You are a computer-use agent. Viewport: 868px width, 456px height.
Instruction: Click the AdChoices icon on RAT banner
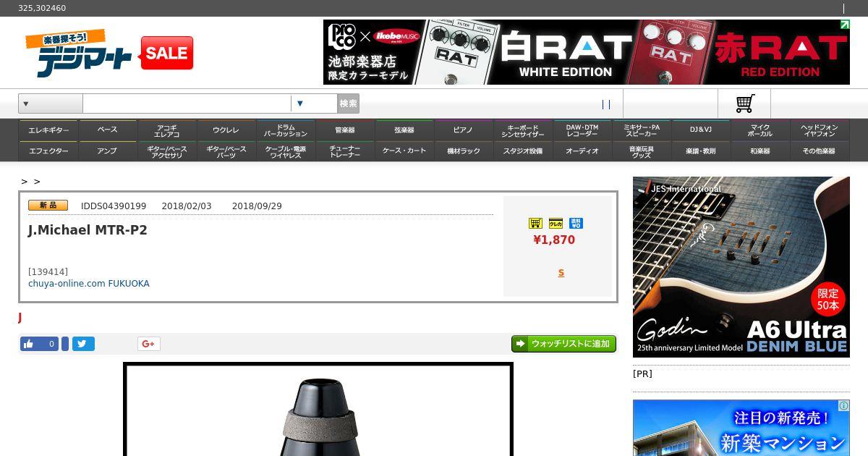coord(844,25)
